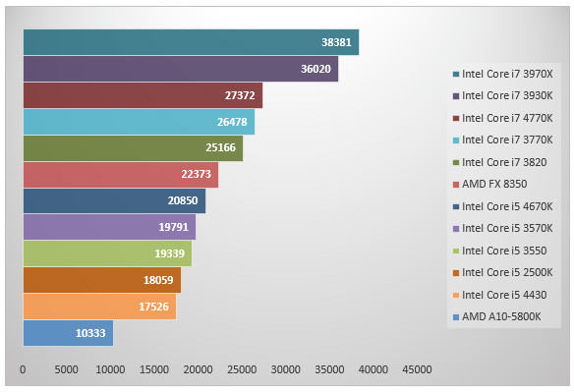Click the AMD FX 8350 legend swatch
The image size is (574, 392).
[x=456, y=185]
